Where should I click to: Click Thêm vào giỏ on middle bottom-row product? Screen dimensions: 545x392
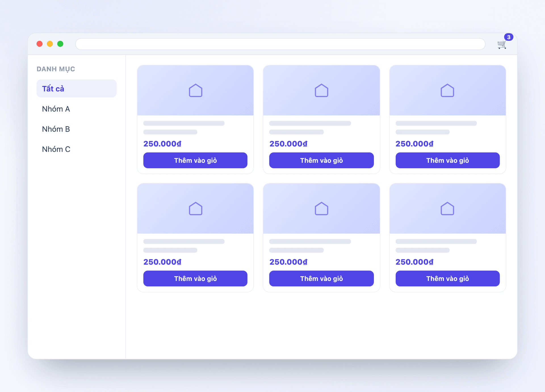[321, 279]
